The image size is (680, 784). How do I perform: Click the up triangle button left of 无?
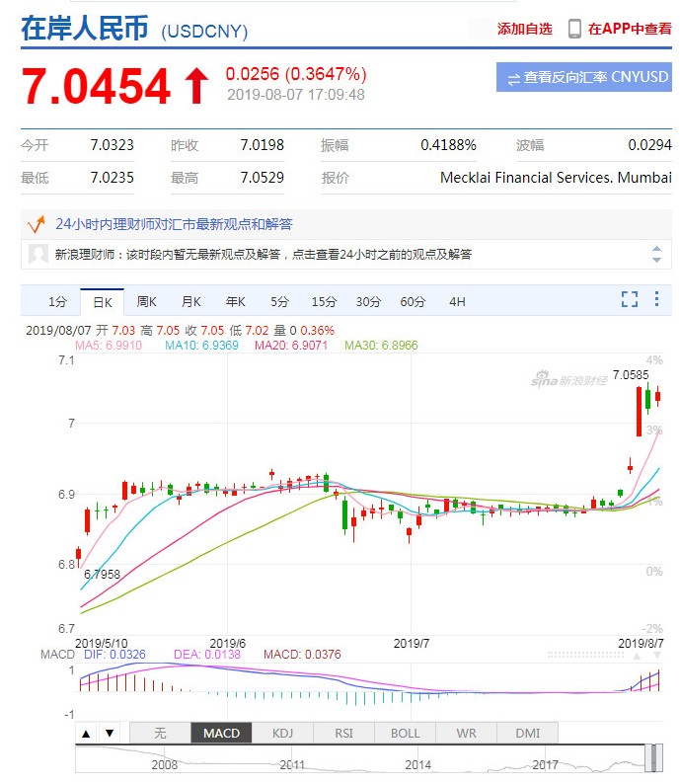click(87, 733)
